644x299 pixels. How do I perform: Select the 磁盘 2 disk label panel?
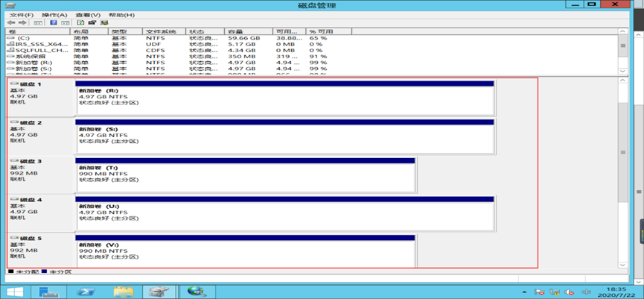pos(41,136)
